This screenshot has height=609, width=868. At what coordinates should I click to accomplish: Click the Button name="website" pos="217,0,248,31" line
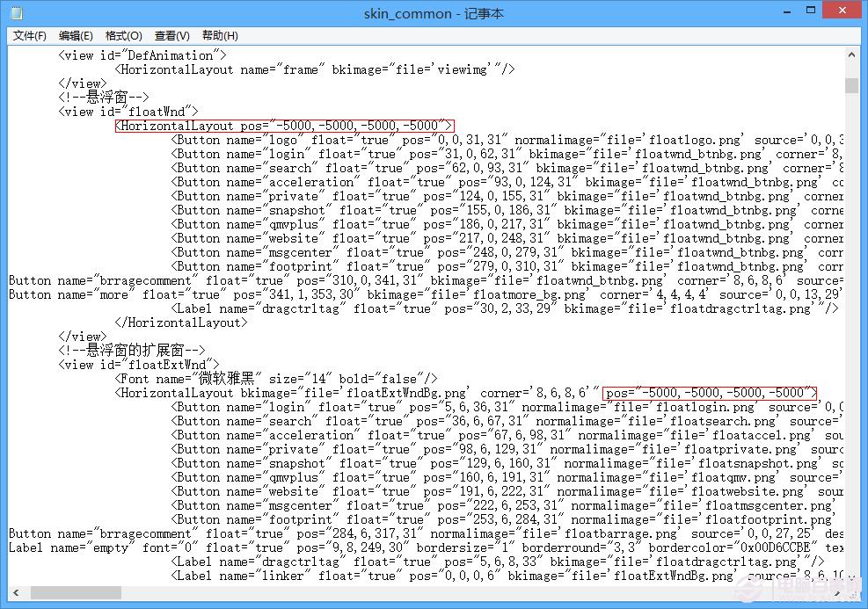507,238
